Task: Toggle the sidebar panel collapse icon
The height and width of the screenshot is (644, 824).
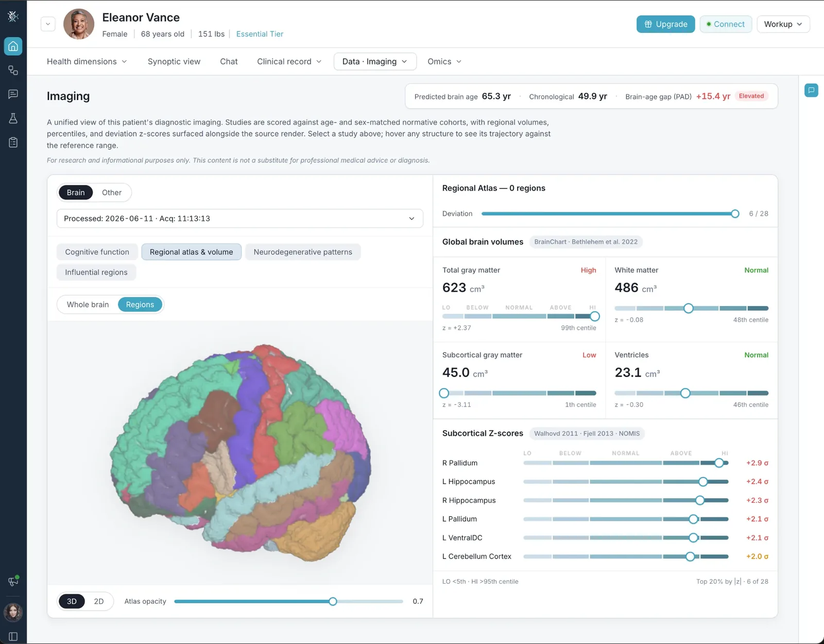Action: click(x=13, y=637)
